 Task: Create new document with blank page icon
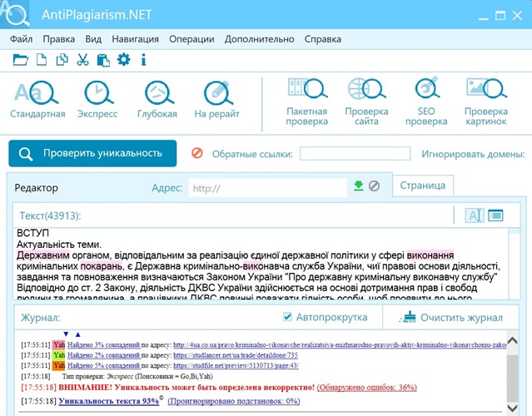click(x=42, y=60)
